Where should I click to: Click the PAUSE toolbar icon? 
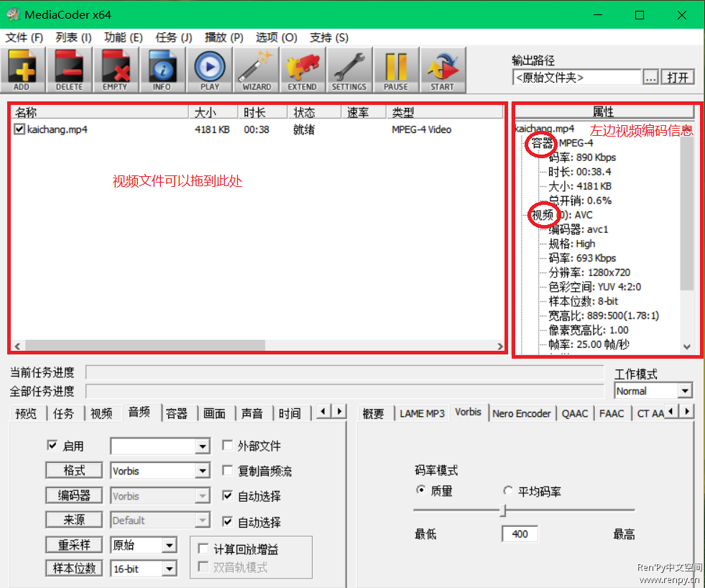coord(396,70)
